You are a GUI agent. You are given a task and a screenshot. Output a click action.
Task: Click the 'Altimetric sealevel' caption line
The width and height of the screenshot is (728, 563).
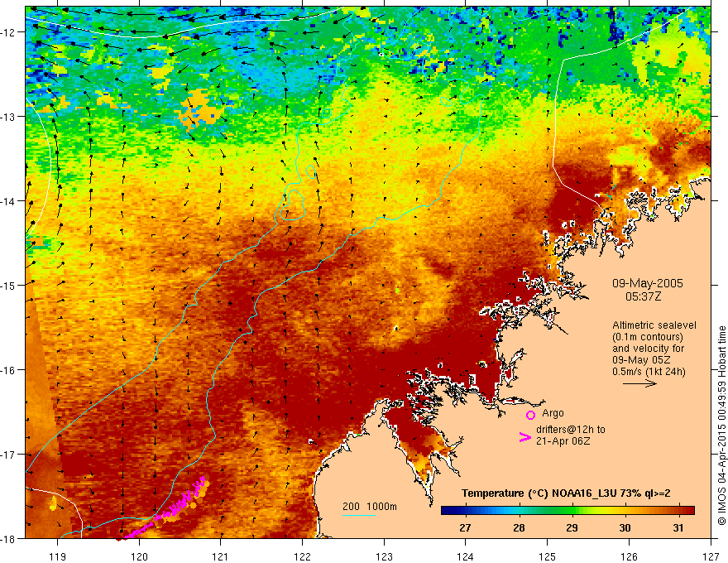click(x=654, y=325)
